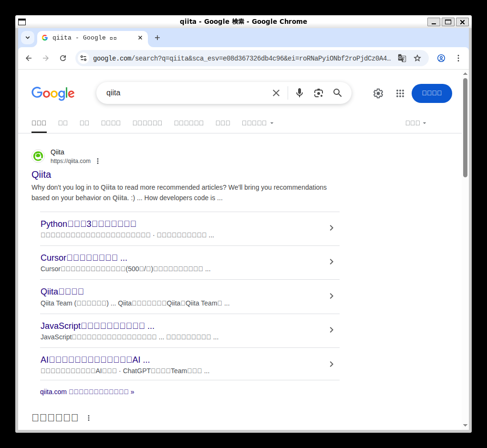Viewport: 487px width, 448px height.
Task: Activate voice search with the microphone icon
Action: [300, 93]
